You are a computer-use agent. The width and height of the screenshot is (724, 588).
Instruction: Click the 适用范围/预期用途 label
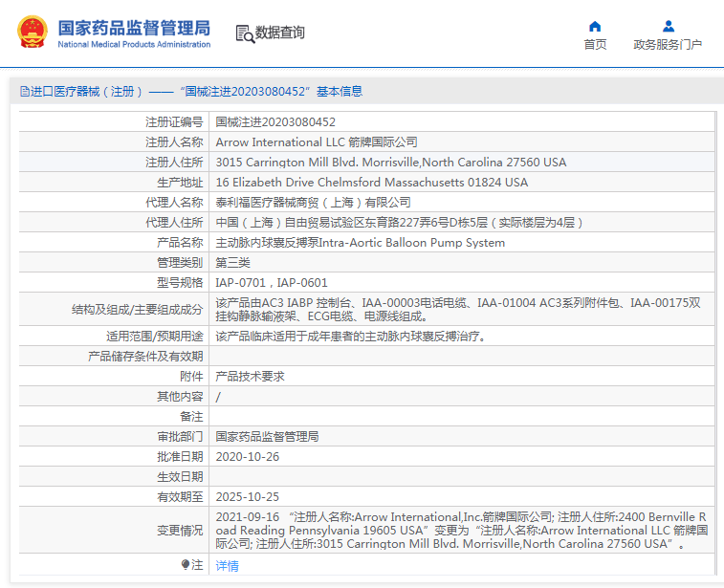(x=155, y=336)
